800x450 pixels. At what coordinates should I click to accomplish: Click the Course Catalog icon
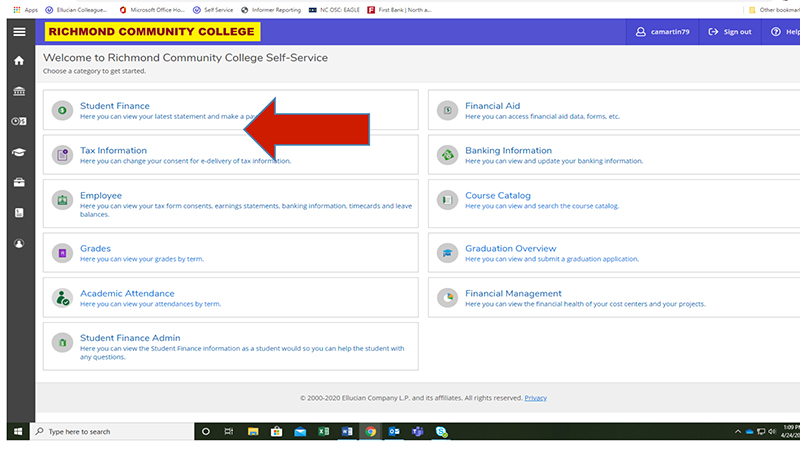pyautogui.click(x=447, y=200)
